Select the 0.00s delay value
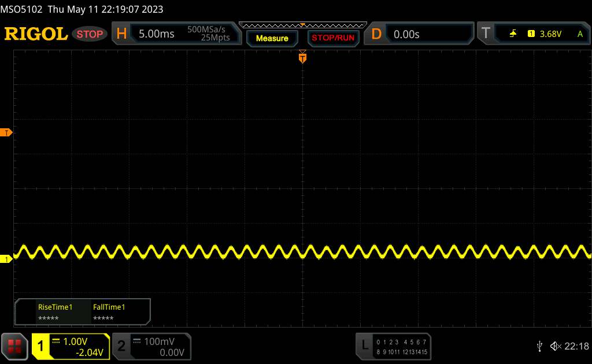 (406, 34)
